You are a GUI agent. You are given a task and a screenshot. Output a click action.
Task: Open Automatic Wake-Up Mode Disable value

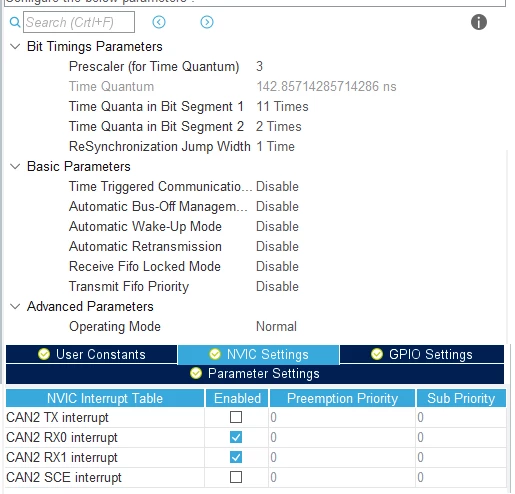[277, 226]
